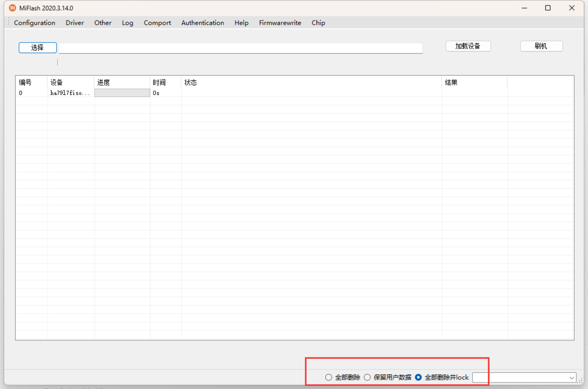Select the 全部删除并lock radio option
This screenshot has height=389, width=588.
442,378
